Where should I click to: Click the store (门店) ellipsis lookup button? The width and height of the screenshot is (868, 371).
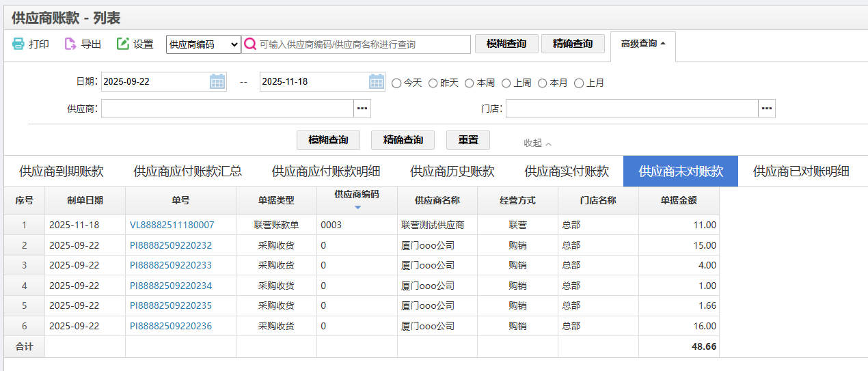(x=767, y=109)
